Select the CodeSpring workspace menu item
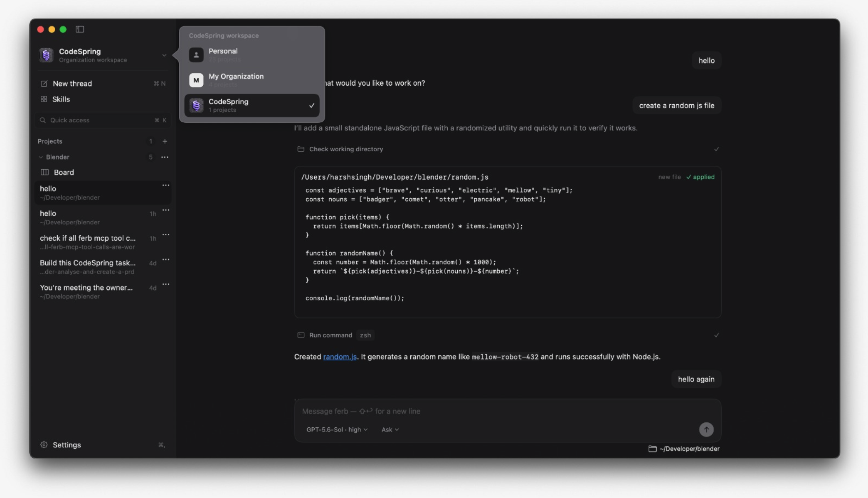Image resolution: width=868 pixels, height=498 pixels. click(252, 105)
